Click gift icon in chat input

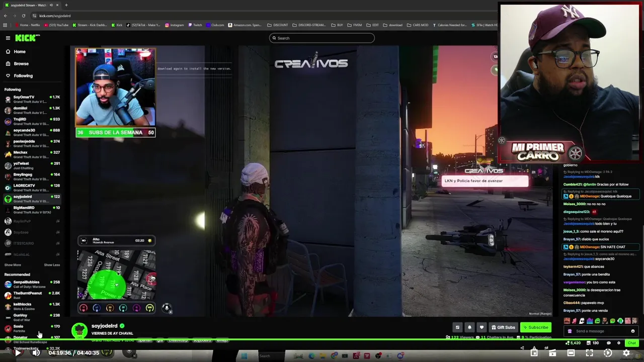(570, 331)
